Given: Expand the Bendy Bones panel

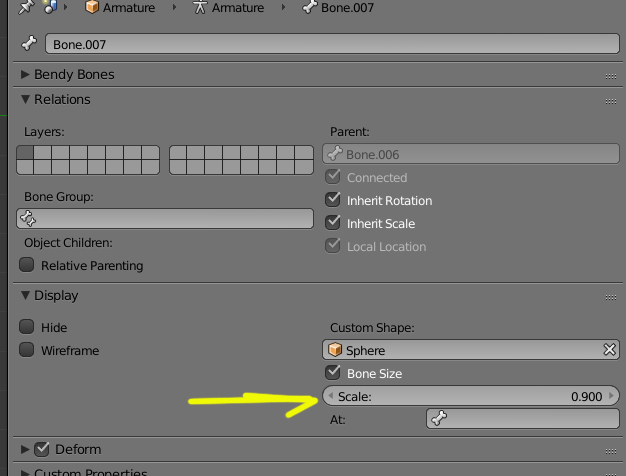Looking at the screenshot, I should [25, 74].
